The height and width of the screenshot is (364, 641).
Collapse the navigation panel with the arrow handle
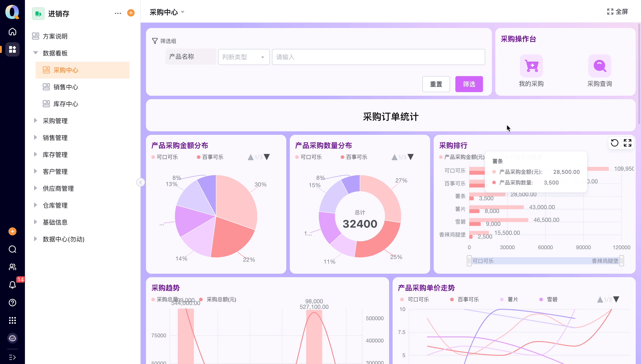click(141, 182)
